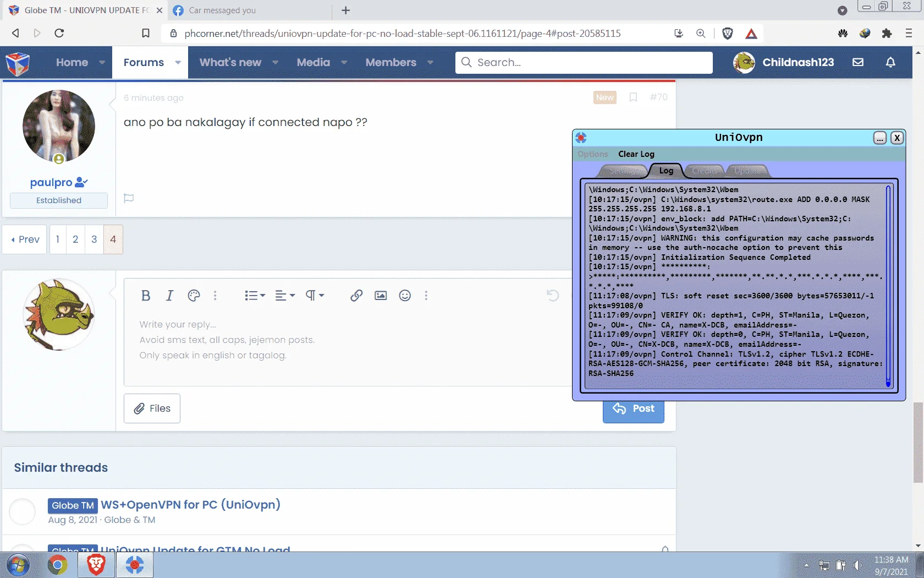Viewport: 924px width, 578px height.
Task: Expand the Media dropdown arrow
Action: coord(344,62)
